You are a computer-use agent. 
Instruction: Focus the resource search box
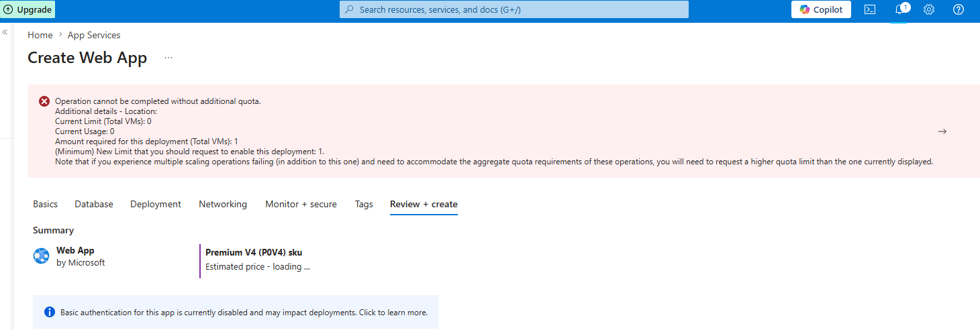(513, 9)
